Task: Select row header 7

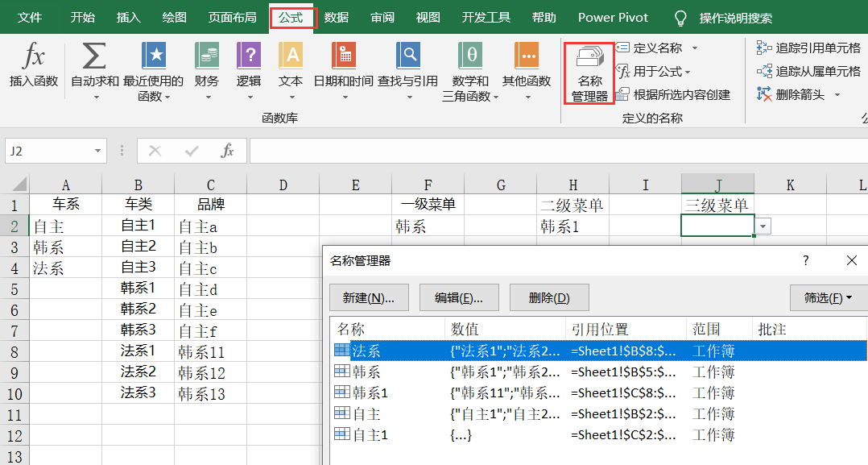Action: (14, 331)
